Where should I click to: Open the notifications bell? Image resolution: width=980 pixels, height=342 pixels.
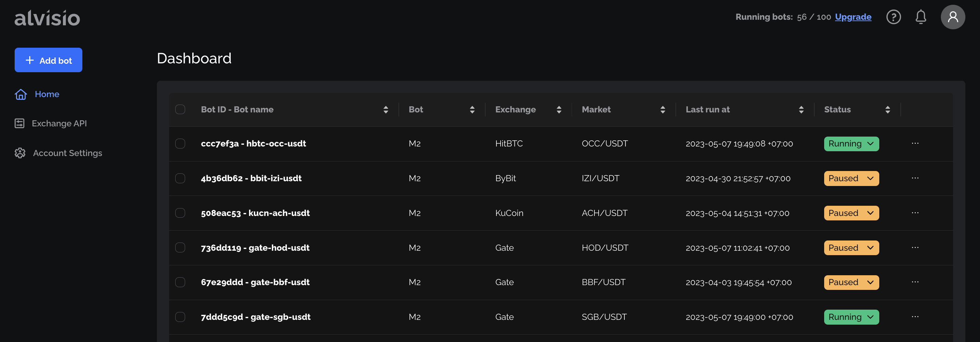(921, 17)
